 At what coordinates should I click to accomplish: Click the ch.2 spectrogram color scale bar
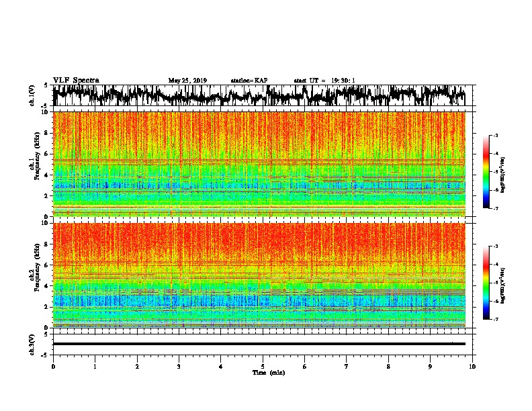click(x=486, y=283)
